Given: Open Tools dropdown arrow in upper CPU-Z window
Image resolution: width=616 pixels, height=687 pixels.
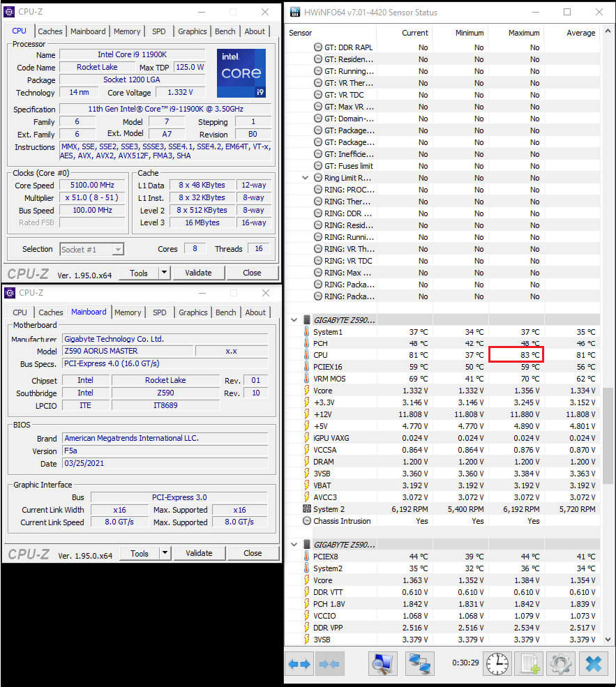Looking at the screenshot, I should tap(164, 273).
